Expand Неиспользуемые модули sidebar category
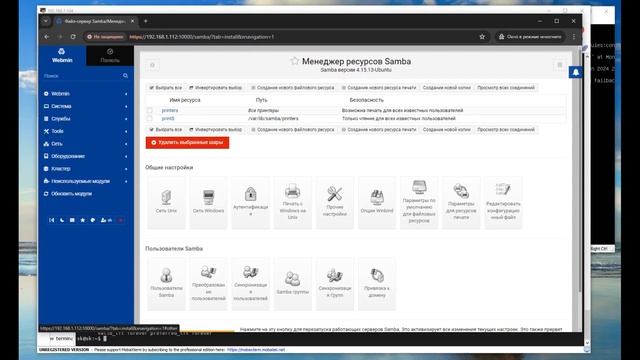 pos(86,181)
